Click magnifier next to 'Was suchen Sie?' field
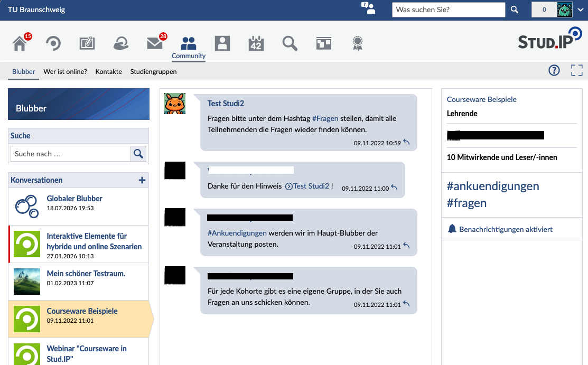The height and width of the screenshot is (365, 588). click(515, 10)
